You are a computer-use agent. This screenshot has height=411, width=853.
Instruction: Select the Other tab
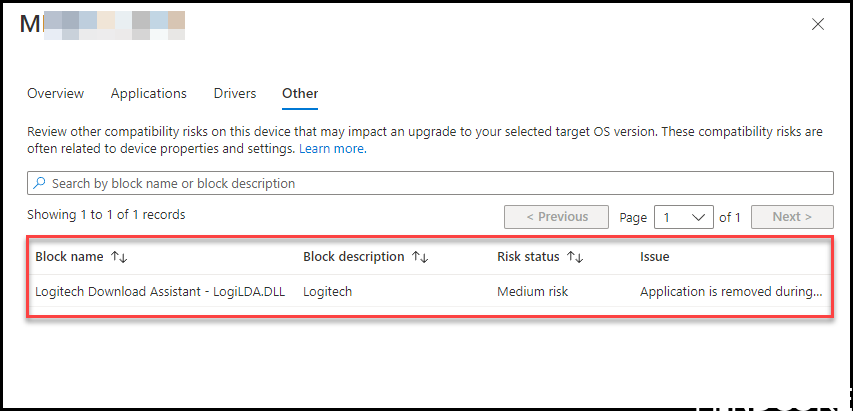pos(300,94)
